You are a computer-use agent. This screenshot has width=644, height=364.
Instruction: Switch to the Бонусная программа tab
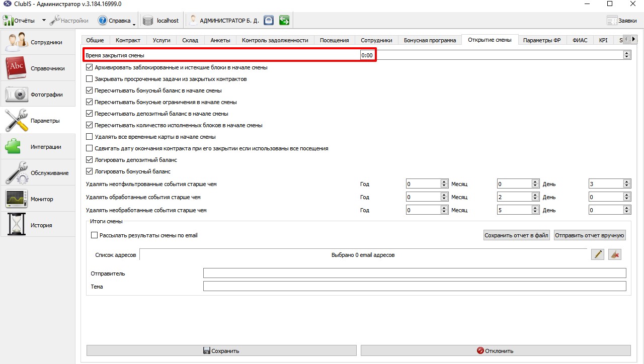pos(430,40)
